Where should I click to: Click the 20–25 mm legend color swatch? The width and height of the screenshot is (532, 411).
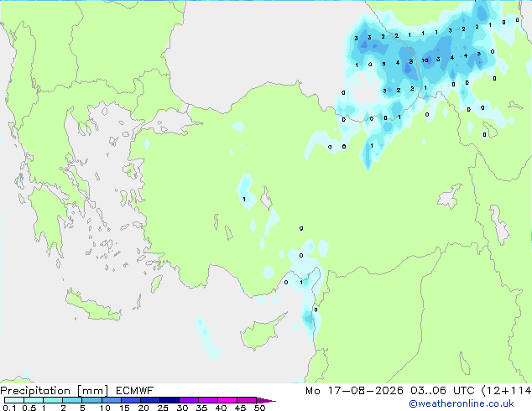pos(149,400)
